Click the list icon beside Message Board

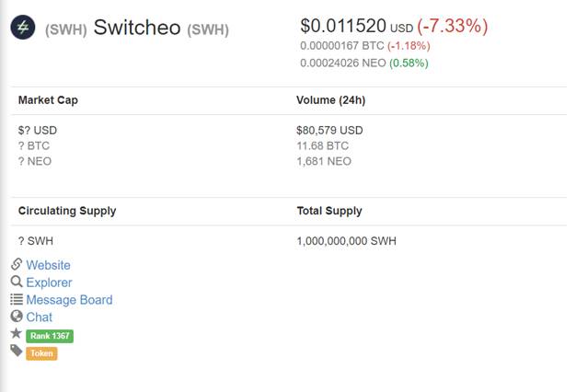(17, 299)
